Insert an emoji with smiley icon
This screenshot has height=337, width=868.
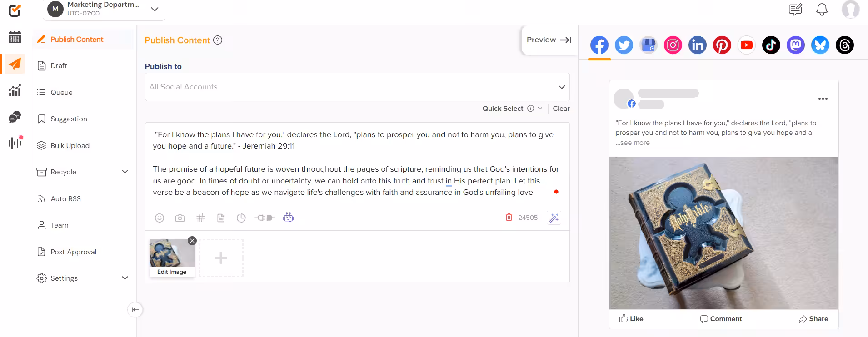tap(160, 218)
